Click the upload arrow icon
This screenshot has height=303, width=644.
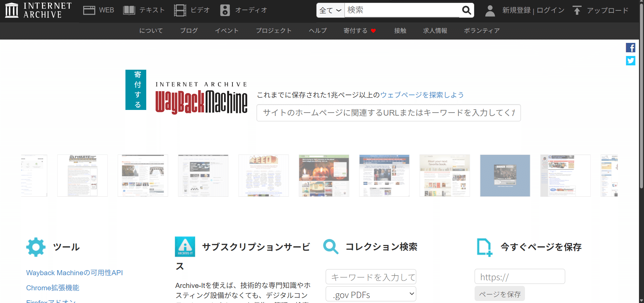[577, 10]
